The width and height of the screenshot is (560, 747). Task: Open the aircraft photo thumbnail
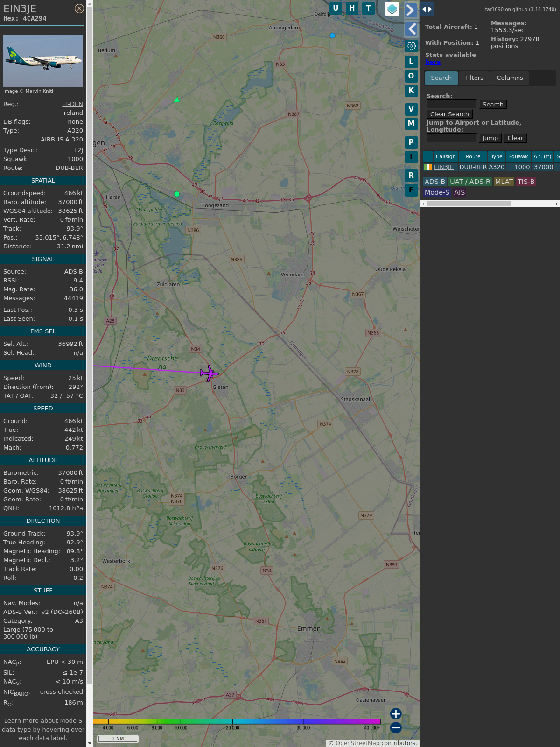(x=43, y=61)
